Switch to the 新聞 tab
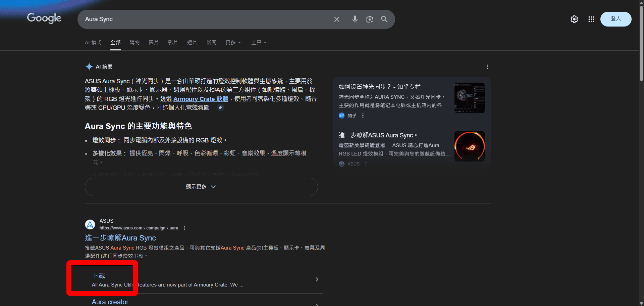The width and height of the screenshot is (644, 306). click(211, 43)
